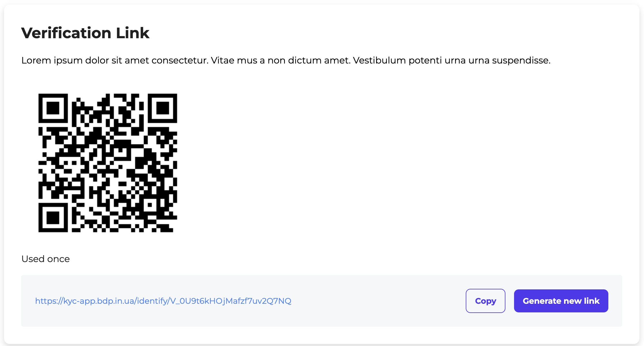The image size is (644, 346).
Task: Click the word "Verification" in the title
Action: coord(66,33)
